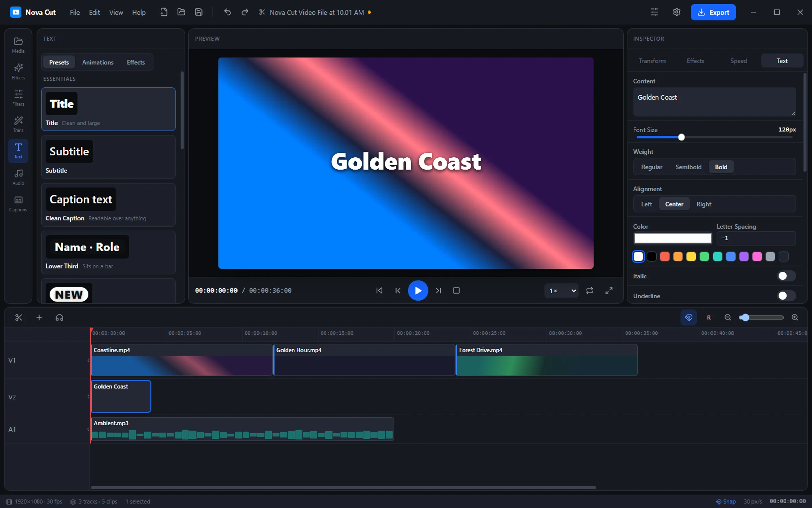Open the playback speed 1× dropdown
This screenshot has height=508, width=812.
562,291
